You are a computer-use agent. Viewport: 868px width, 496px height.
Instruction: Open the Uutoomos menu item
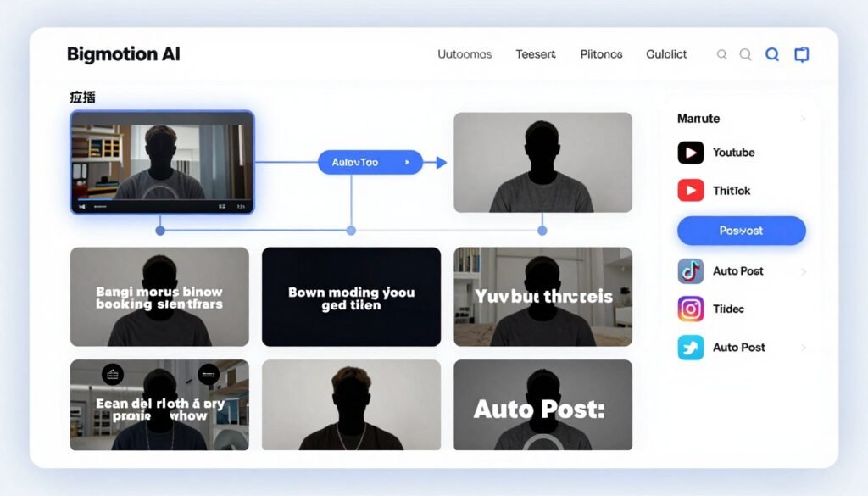tap(465, 54)
